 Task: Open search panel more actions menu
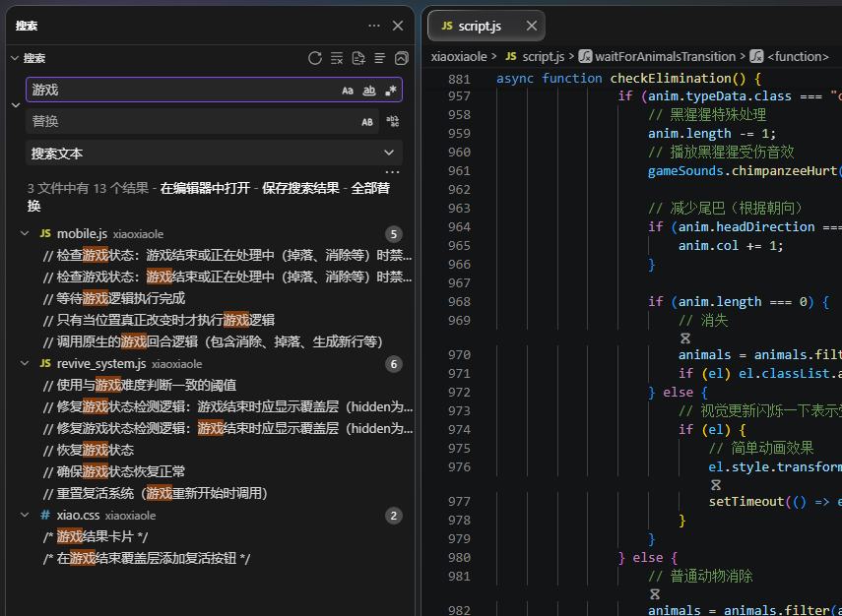point(374,26)
